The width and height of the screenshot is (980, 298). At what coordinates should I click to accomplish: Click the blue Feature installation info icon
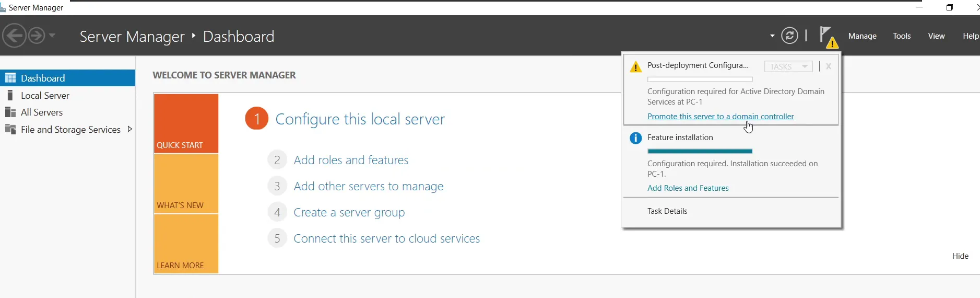pyautogui.click(x=635, y=138)
